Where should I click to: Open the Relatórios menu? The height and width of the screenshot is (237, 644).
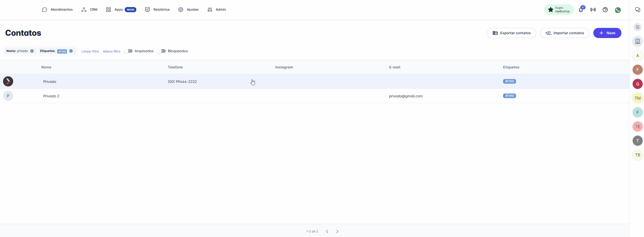pyautogui.click(x=157, y=10)
